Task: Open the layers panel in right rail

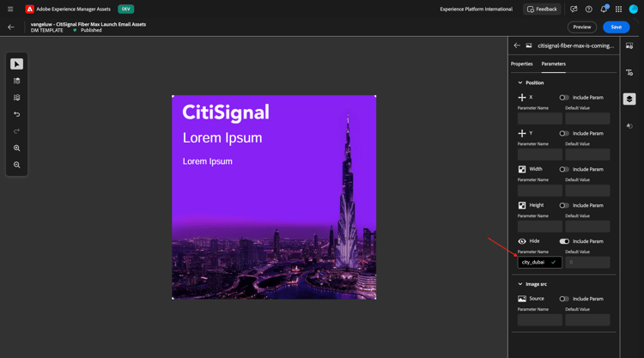Action: pos(629,99)
